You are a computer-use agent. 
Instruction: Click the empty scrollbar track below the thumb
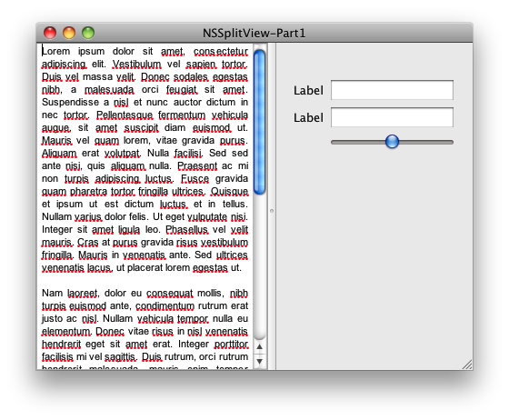(x=259, y=266)
